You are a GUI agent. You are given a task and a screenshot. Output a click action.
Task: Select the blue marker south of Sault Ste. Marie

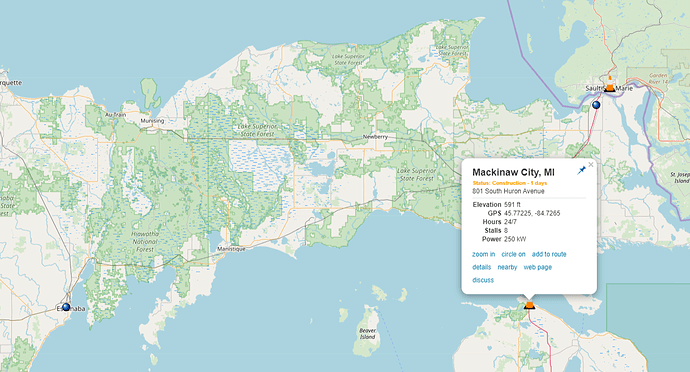coord(596,105)
